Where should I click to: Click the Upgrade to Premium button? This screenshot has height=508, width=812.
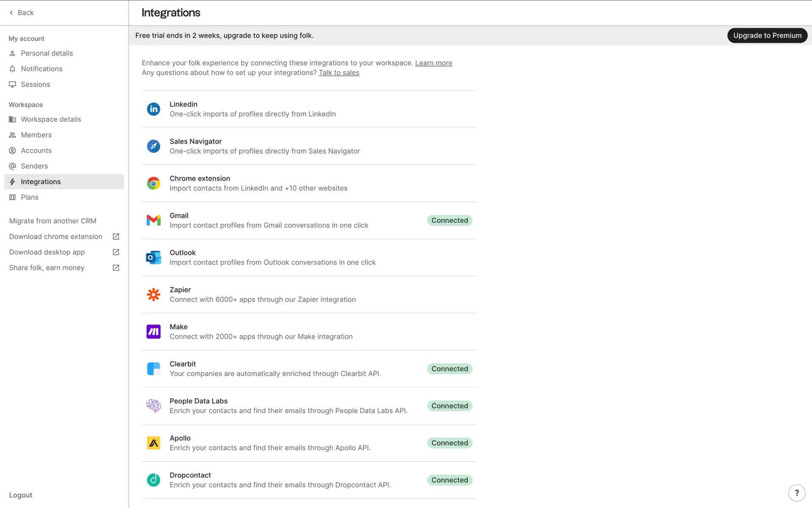[767, 36]
